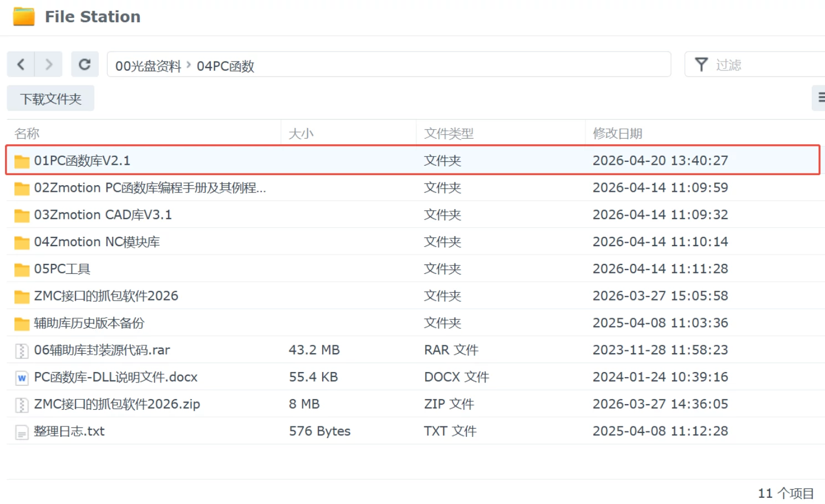Click Word icon of PC函数库-DLL说明文件.docx
Screen dimensions: 825x504
click(22, 378)
